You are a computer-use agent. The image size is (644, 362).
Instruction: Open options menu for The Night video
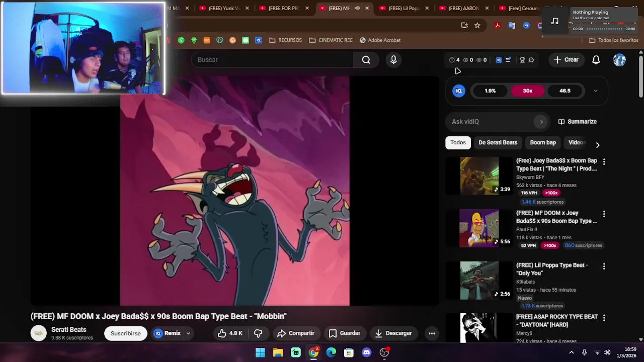click(604, 161)
